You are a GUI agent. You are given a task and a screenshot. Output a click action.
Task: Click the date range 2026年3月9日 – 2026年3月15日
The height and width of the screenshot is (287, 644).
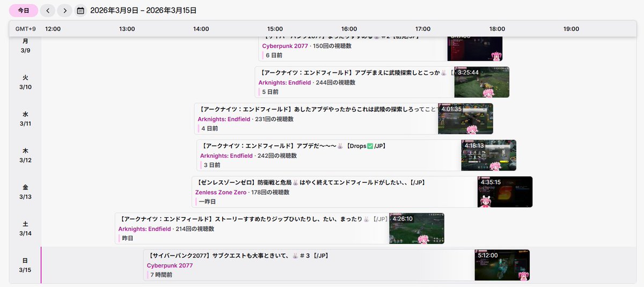coord(143,11)
